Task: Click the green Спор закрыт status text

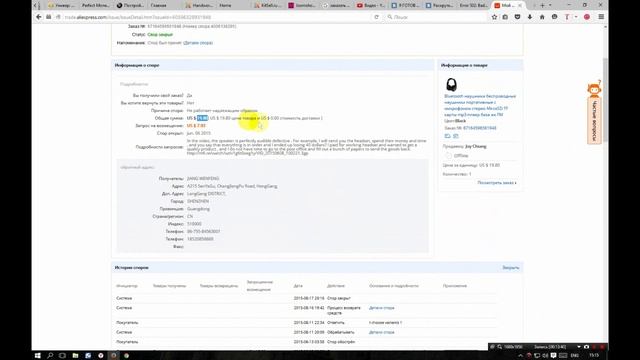Action: pos(160,35)
